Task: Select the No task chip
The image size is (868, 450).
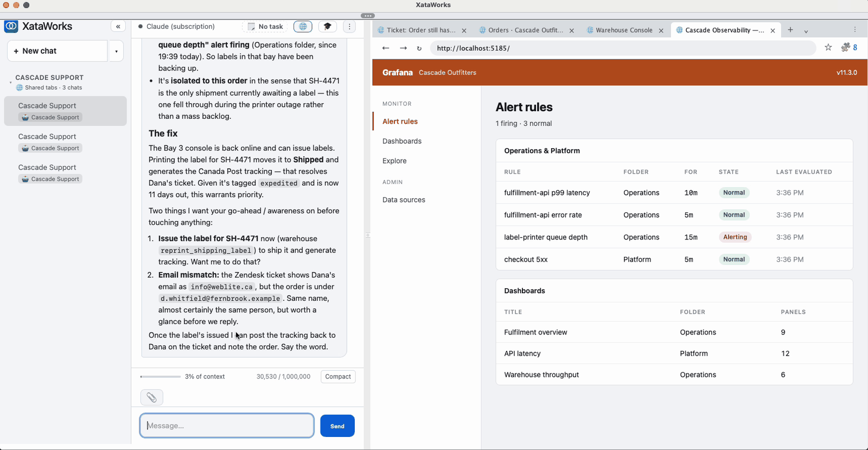Action: tap(265, 27)
